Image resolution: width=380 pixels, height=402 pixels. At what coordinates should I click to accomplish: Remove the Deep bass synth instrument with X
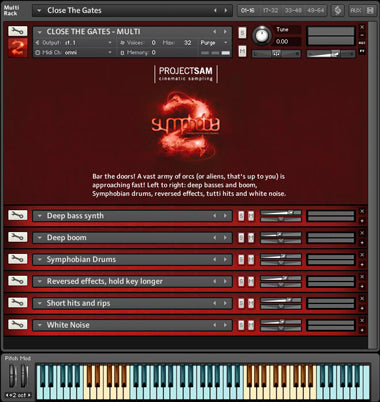tap(362, 211)
